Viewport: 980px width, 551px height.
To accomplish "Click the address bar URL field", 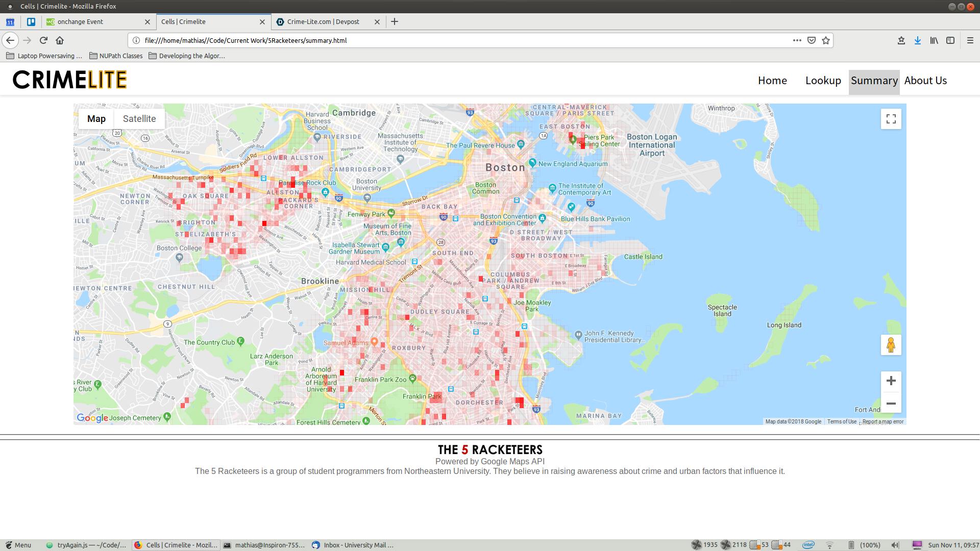I will [459, 40].
